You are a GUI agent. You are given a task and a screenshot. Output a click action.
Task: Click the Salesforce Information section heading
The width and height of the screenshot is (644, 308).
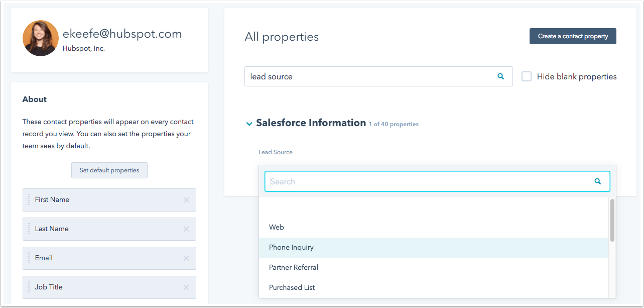pos(311,123)
